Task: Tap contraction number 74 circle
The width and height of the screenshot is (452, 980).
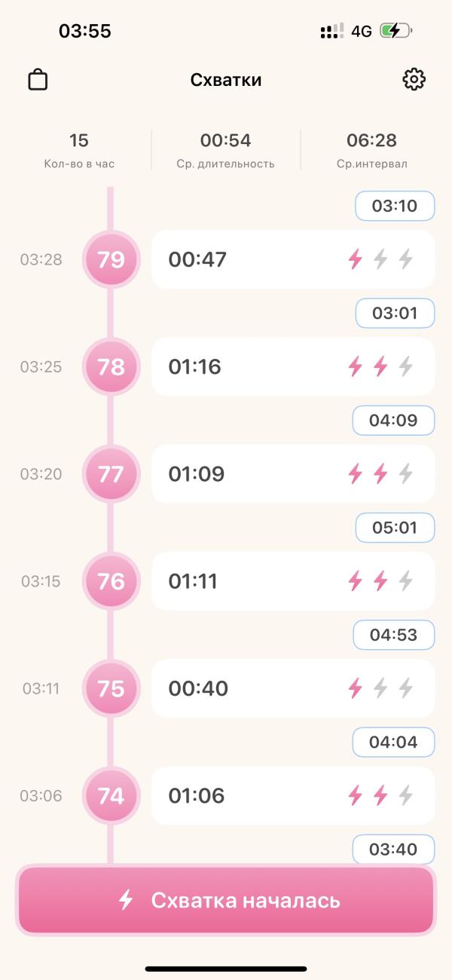Action: pos(111,795)
